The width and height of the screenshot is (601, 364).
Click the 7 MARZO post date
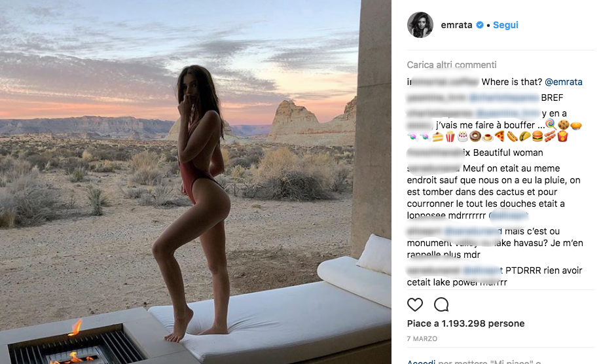[x=422, y=338]
